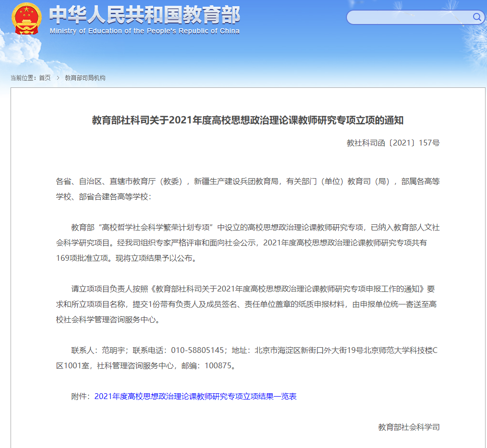Click the 当前位置 label
The image size is (487, 448).
tap(24, 78)
